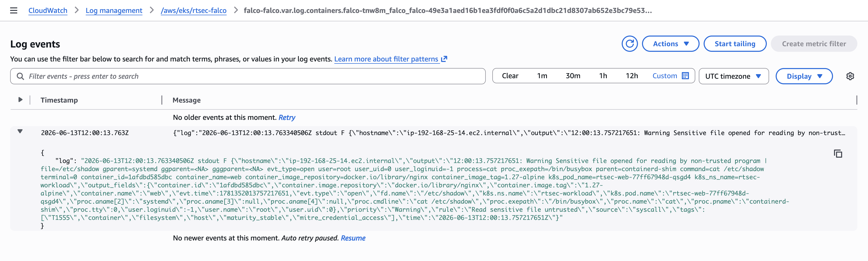Open the custom time range calendar icon
Screen dimensions: 868x261
tap(685, 76)
